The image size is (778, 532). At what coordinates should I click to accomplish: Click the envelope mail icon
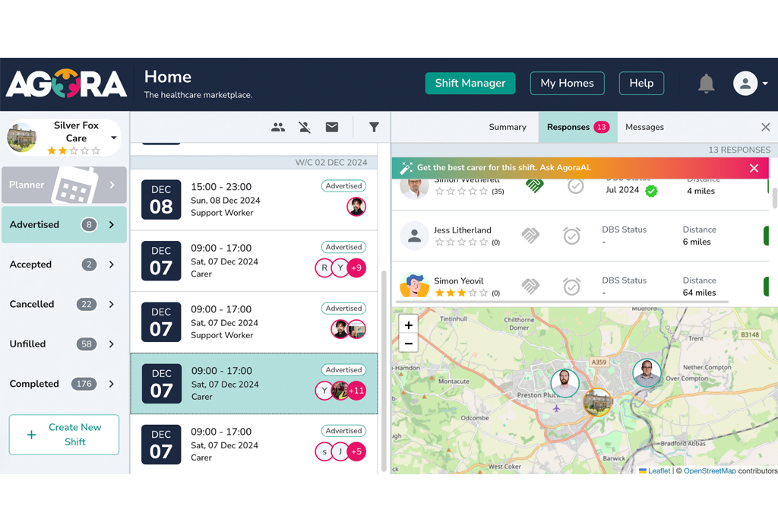pos(332,128)
